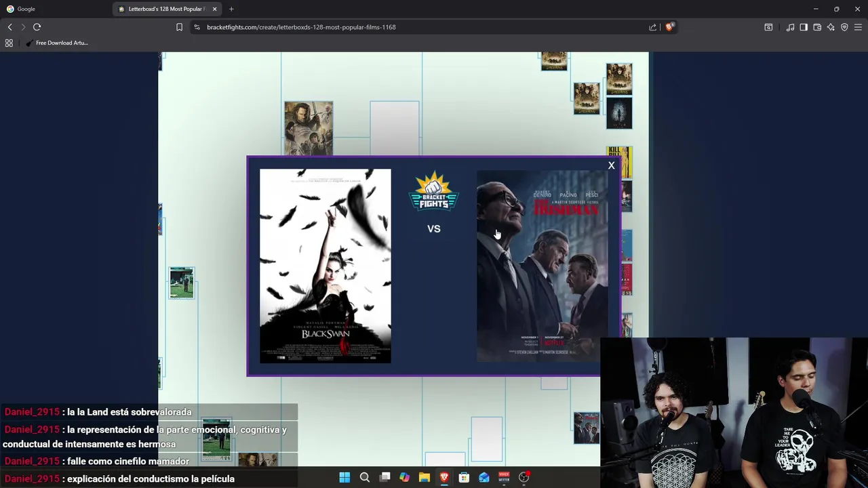Image resolution: width=868 pixels, height=488 pixels.
Task: Reload the current page
Action: [x=37, y=27]
